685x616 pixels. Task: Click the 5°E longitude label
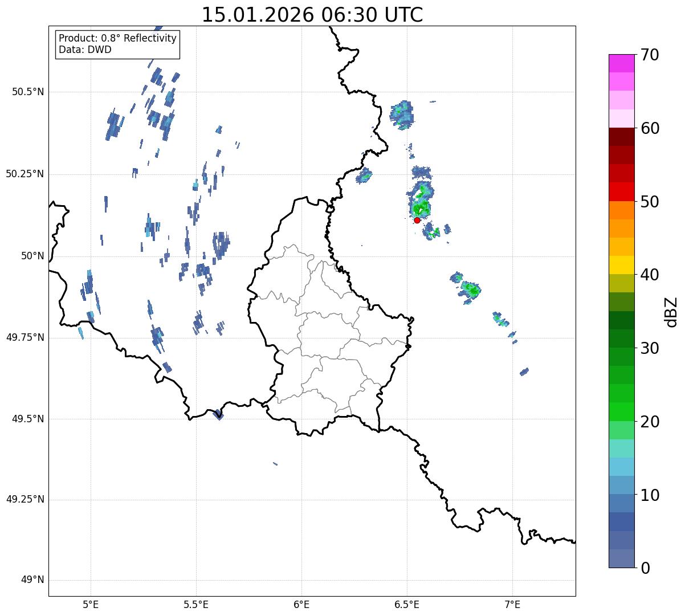(x=91, y=605)
